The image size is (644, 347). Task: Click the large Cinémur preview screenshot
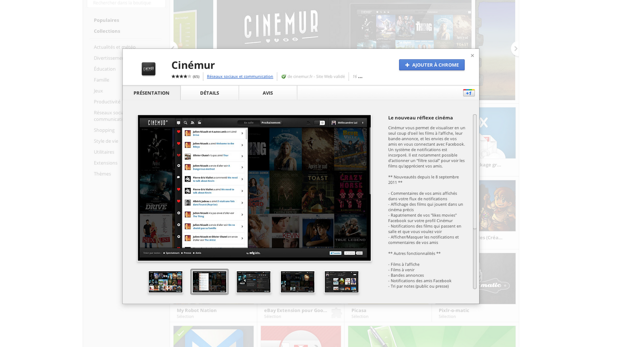click(x=254, y=188)
